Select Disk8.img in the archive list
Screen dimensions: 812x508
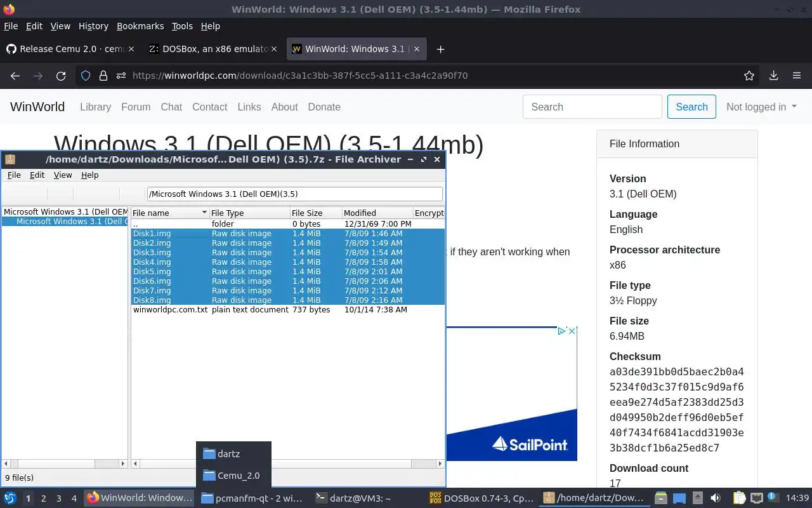(288, 300)
